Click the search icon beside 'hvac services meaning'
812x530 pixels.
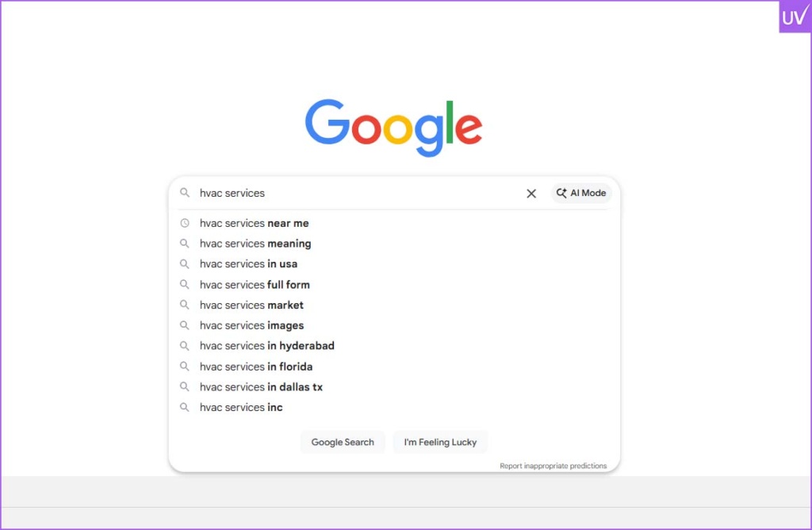185,244
